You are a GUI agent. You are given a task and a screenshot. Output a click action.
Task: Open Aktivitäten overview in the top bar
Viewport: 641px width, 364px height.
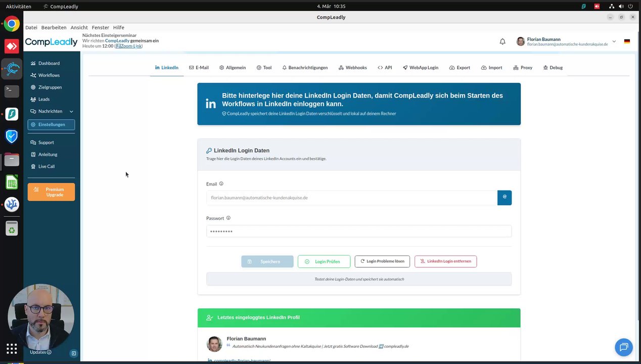pyautogui.click(x=18, y=7)
